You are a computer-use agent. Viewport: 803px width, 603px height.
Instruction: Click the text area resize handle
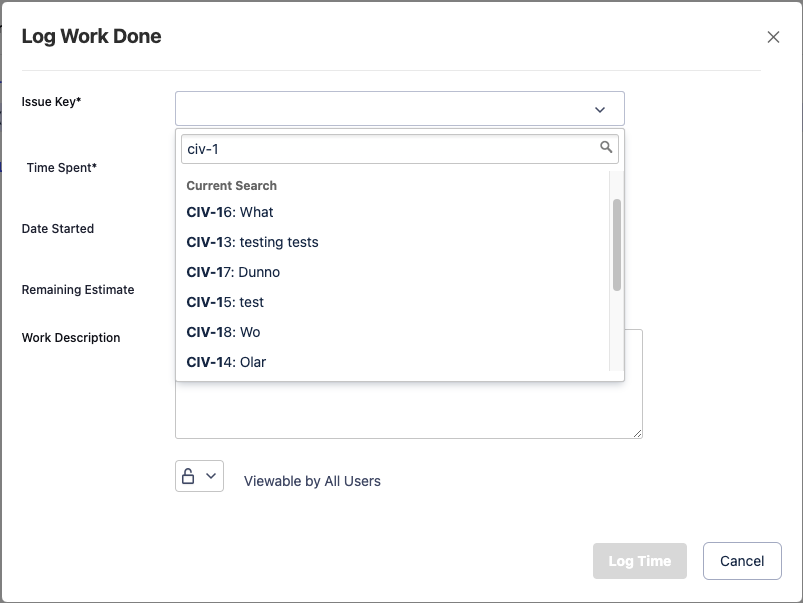pos(637,433)
